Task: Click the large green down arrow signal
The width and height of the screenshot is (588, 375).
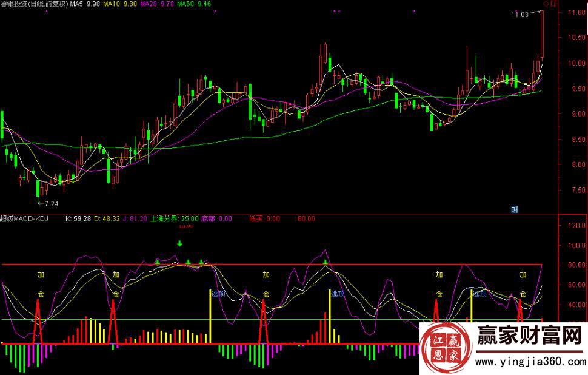Action: coord(179,244)
